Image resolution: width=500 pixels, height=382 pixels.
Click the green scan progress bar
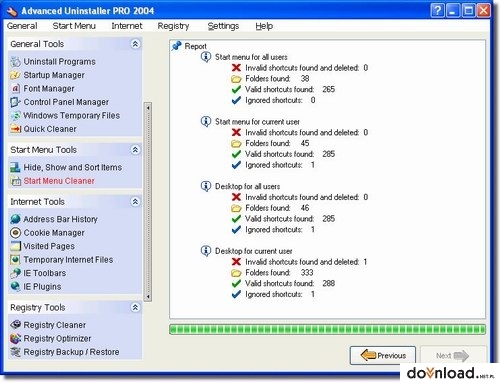327,329
